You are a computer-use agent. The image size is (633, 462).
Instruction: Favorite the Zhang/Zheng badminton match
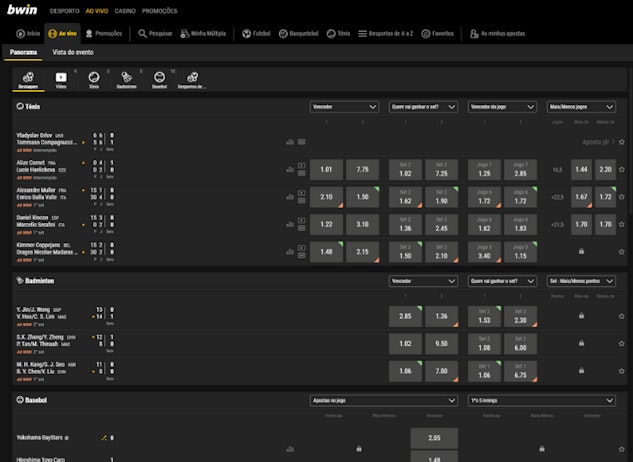(622, 344)
